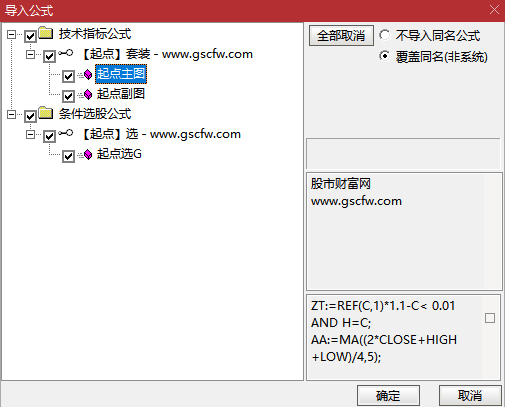Select the 起点副图 tree item
505x407 pixels.
coord(121,94)
